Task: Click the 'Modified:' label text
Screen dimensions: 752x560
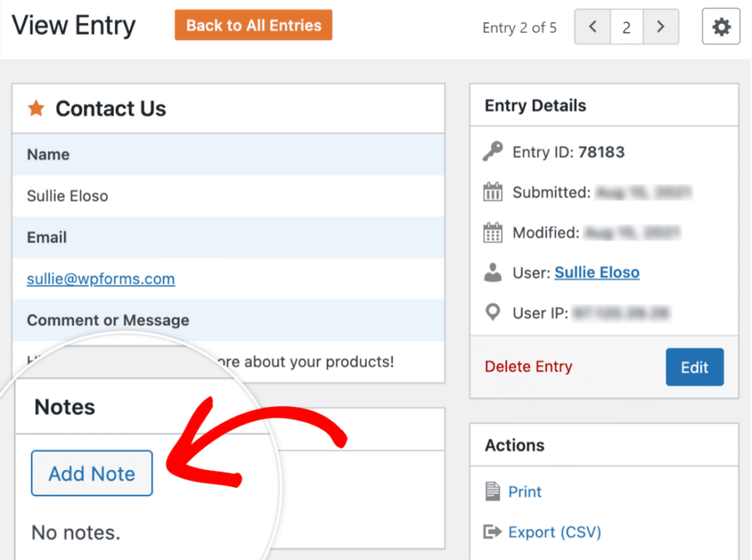Action: 546,233
